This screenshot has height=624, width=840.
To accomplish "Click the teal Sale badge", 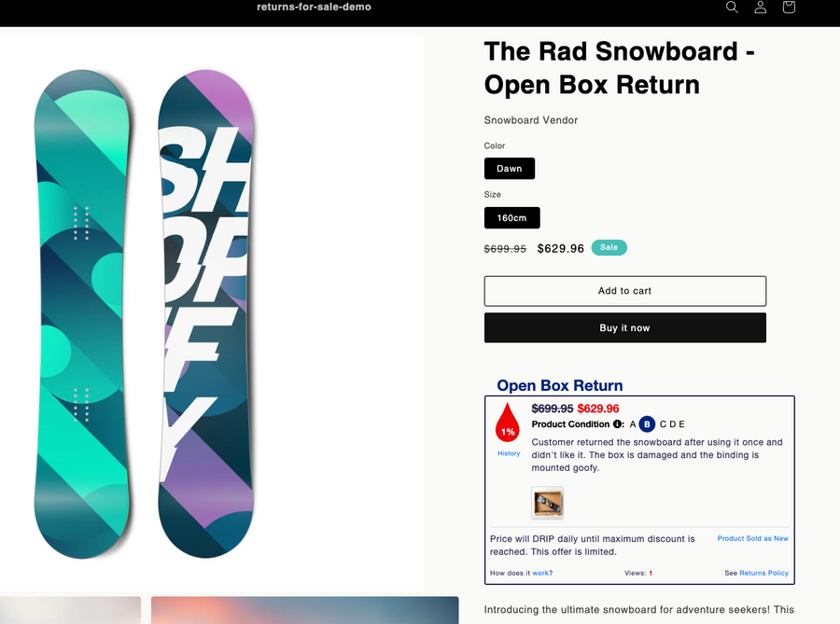I will 609,248.
